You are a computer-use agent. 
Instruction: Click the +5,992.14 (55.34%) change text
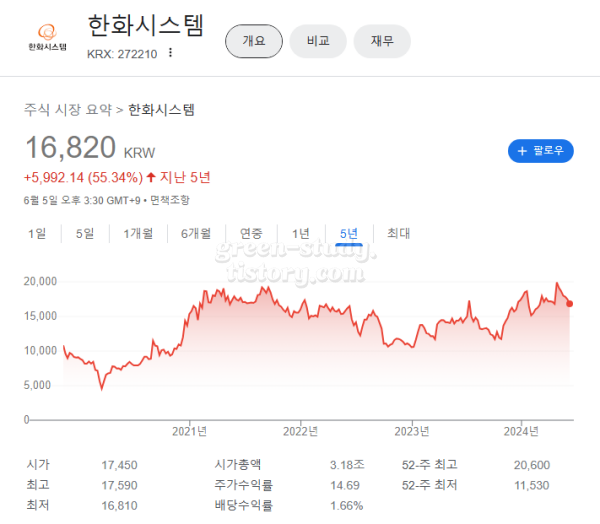point(83,177)
